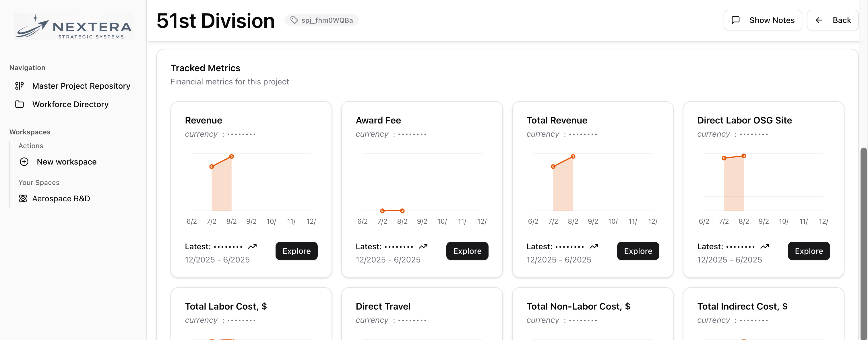The width and height of the screenshot is (868, 340).
Task: Click the Revenue chart's lower data point
Action: [x=212, y=167]
